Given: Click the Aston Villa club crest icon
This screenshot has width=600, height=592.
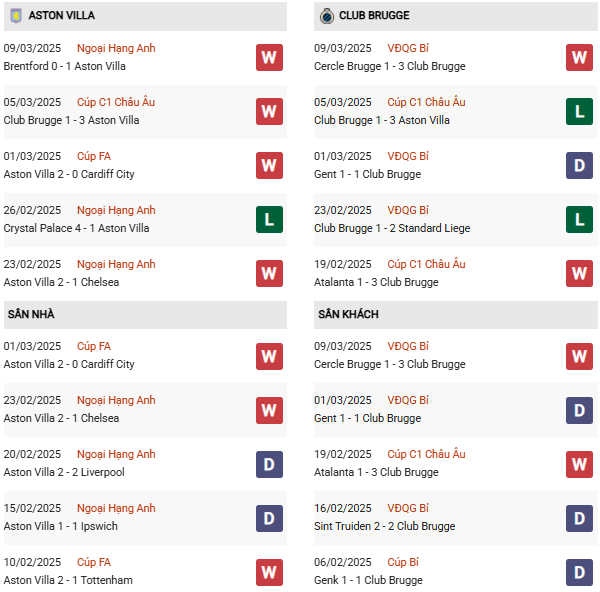Looking at the screenshot, I should click(15, 16).
